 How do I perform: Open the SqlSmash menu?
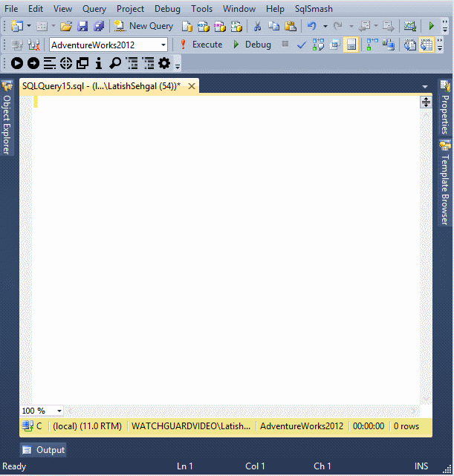[x=314, y=9]
